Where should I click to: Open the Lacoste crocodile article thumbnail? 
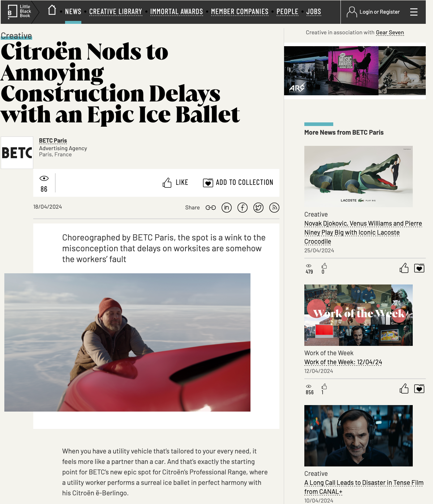pos(359,177)
